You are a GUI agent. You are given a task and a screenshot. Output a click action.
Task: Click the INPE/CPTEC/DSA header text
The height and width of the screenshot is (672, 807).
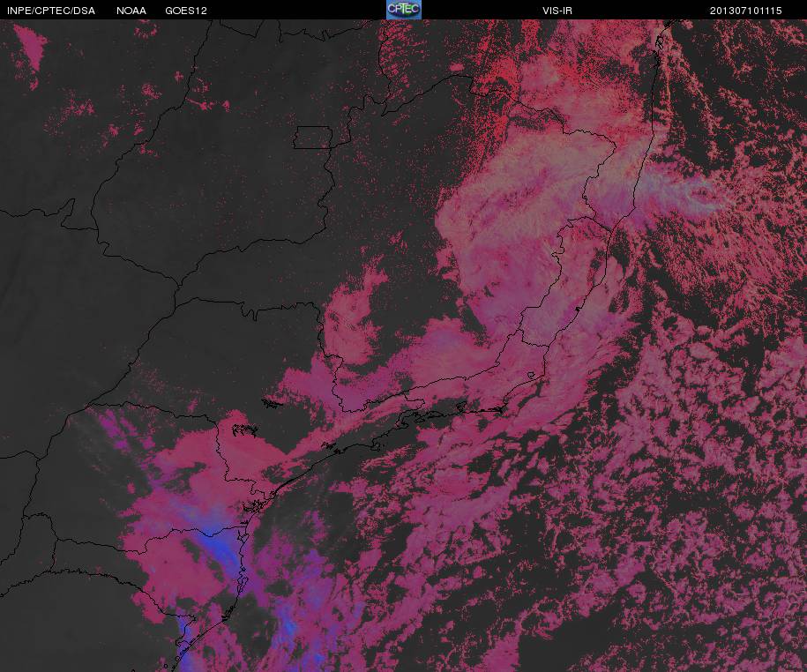(51, 11)
